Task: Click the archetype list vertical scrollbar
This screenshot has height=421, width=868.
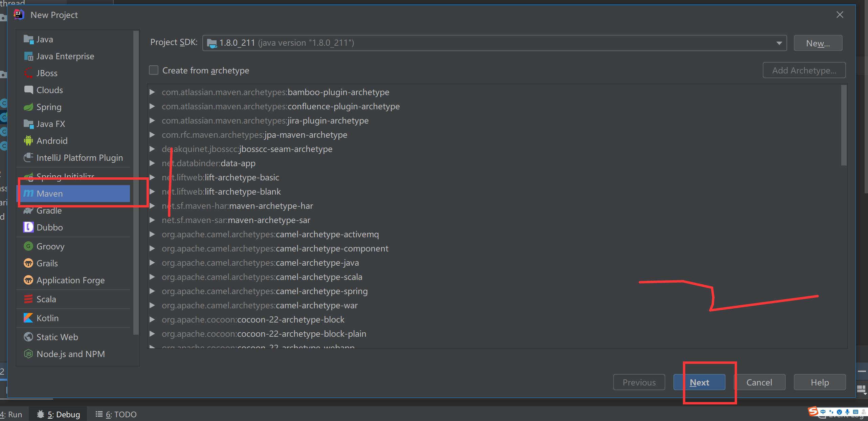Action: (x=844, y=125)
